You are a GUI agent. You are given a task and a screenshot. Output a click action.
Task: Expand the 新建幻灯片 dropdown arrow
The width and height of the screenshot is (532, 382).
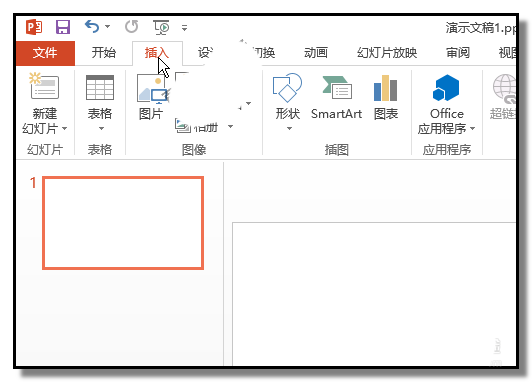pos(64,129)
